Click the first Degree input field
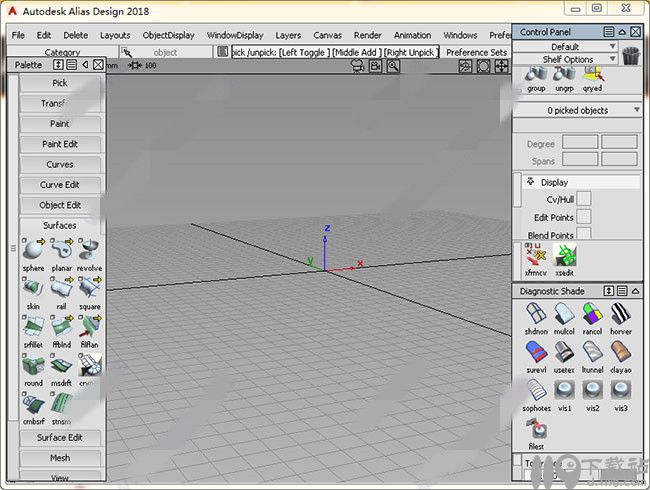 580,142
